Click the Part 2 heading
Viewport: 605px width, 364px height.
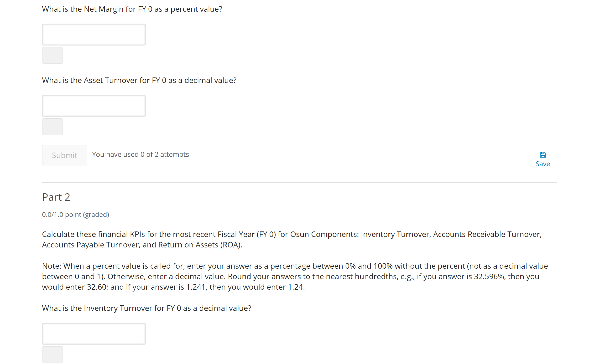point(56,197)
